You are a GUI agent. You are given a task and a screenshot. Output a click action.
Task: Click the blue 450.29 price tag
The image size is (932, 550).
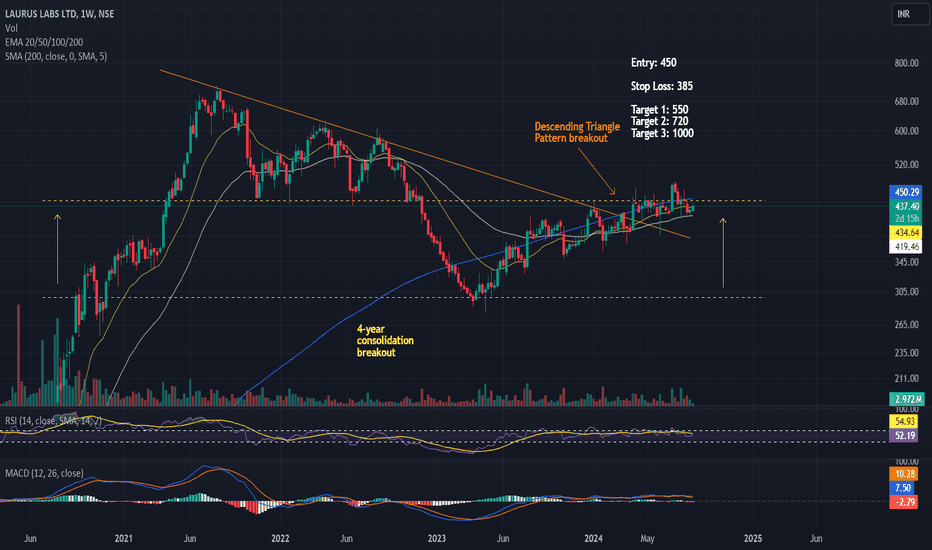[x=906, y=192]
